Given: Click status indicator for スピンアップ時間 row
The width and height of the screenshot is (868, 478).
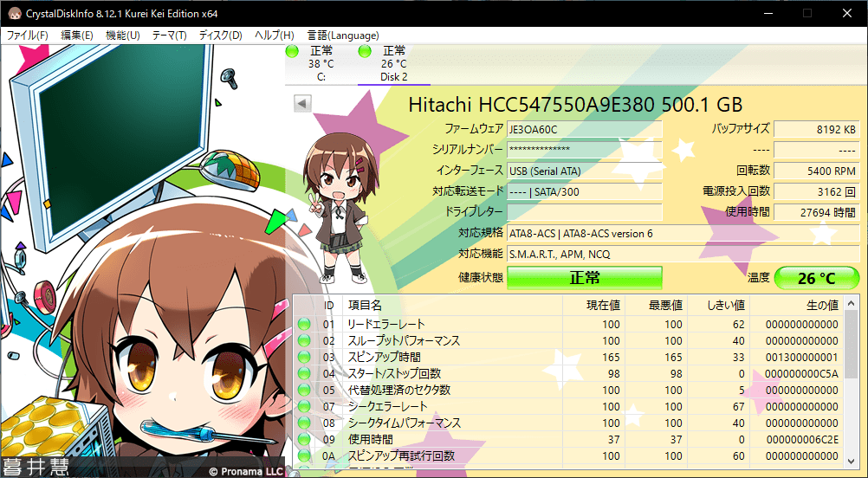Looking at the screenshot, I should pyautogui.click(x=304, y=358).
